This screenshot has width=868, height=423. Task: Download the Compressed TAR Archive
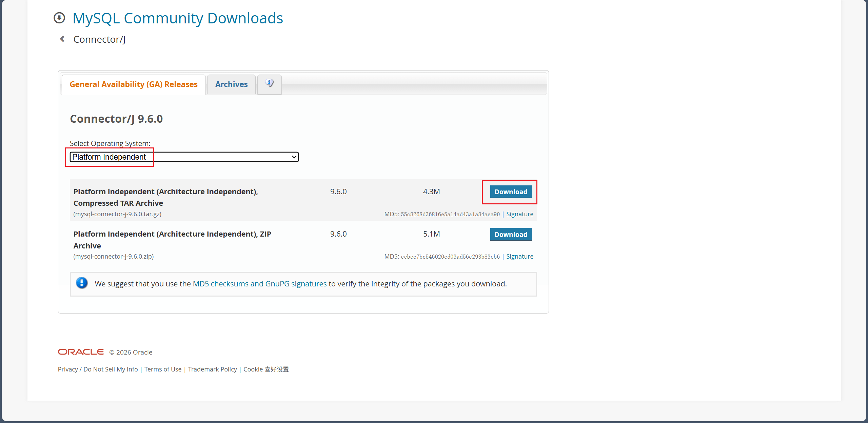point(511,192)
